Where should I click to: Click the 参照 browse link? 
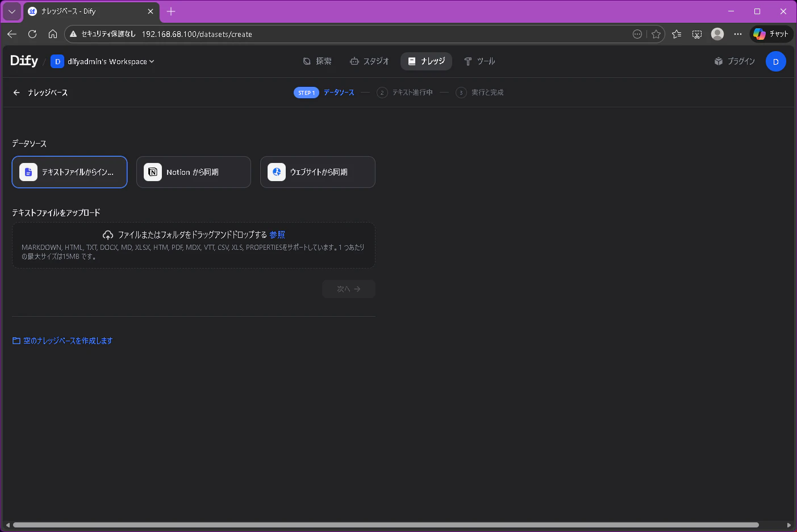[x=277, y=234]
